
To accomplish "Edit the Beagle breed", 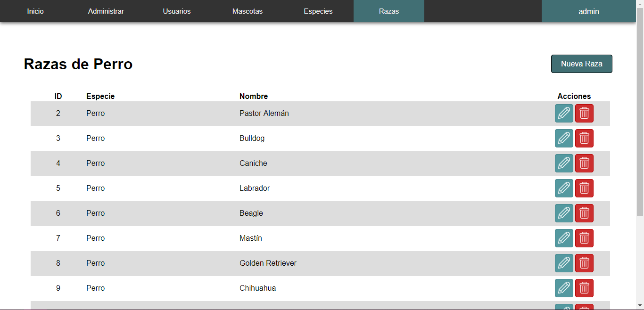I will coord(564,213).
